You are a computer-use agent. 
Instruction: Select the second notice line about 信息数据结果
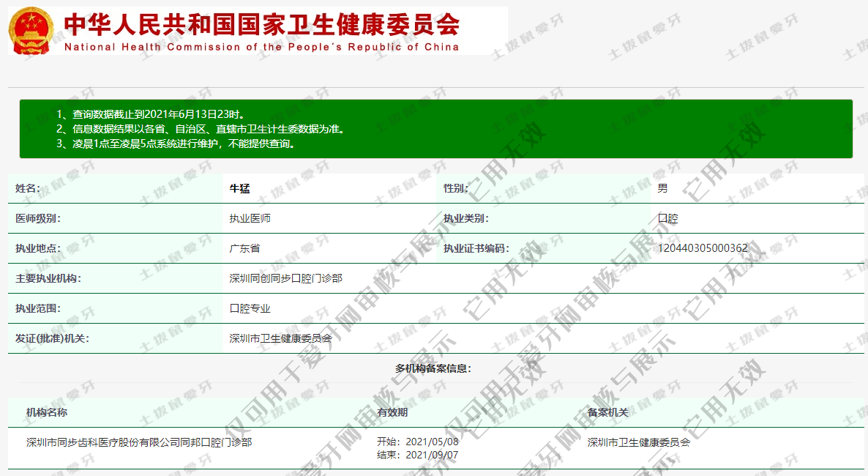200,129
